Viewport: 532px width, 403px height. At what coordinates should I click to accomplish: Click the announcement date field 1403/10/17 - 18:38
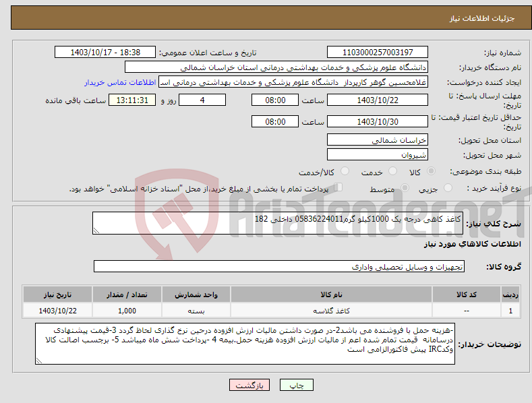105,53
